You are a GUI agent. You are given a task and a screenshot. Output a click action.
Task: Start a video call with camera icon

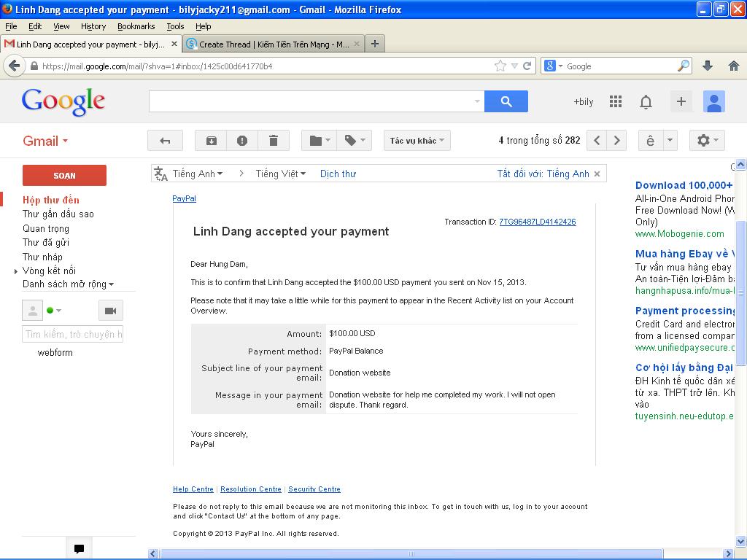(111, 311)
